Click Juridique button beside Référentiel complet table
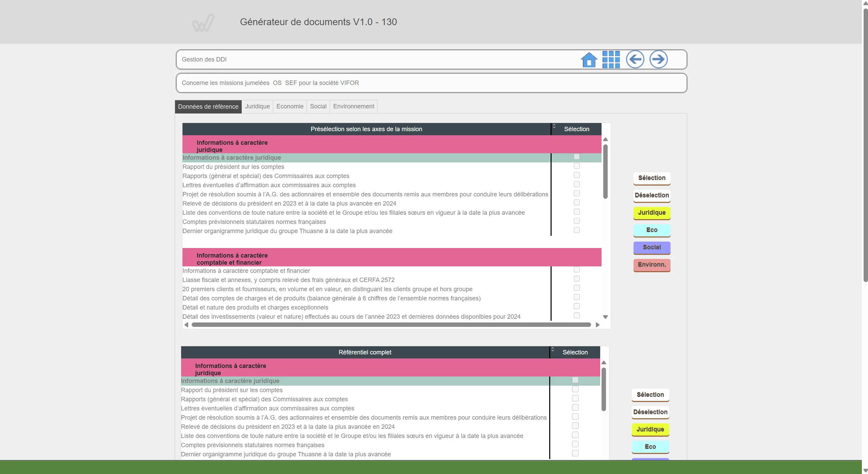 coord(650,429)
